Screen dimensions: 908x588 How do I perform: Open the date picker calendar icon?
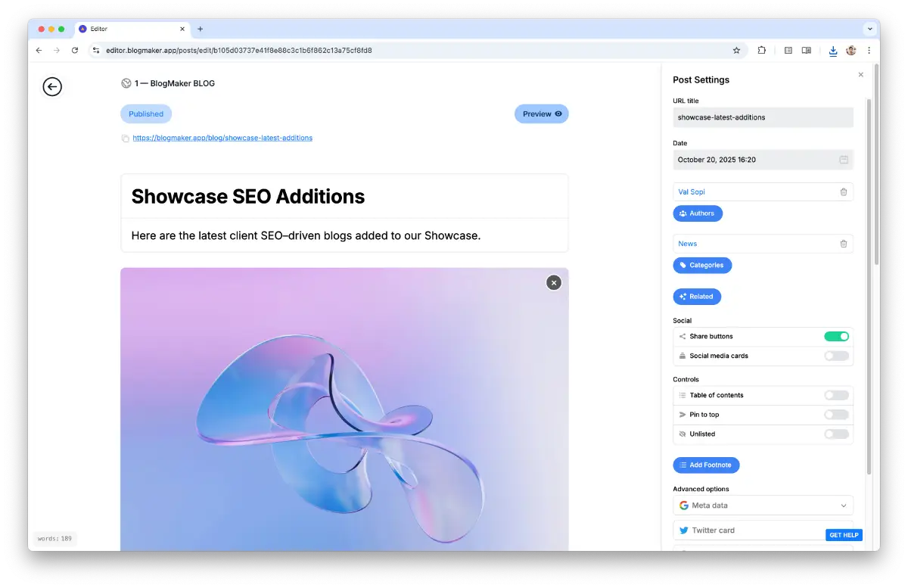843,160
